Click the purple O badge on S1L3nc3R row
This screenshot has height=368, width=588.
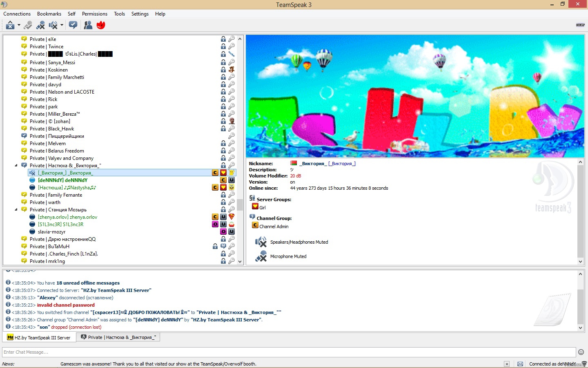pos(215,224)
